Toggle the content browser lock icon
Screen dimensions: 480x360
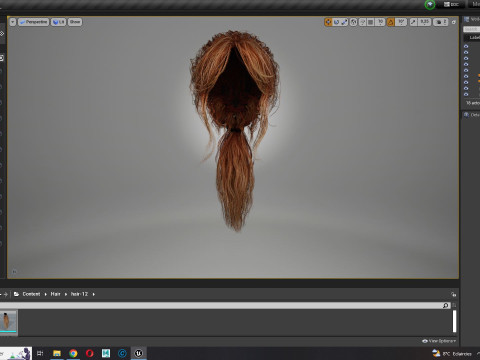coord(453,294)
